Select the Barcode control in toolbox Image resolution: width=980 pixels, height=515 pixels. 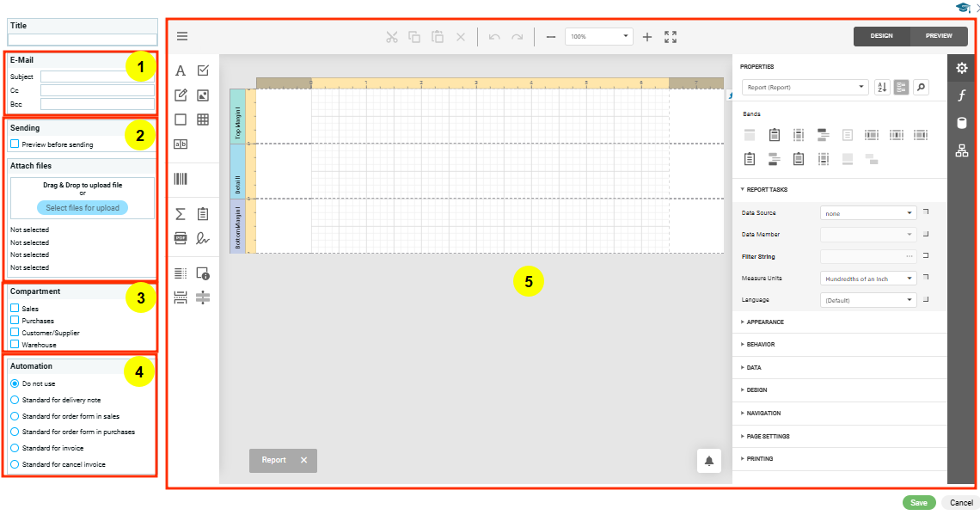[181, 179]
